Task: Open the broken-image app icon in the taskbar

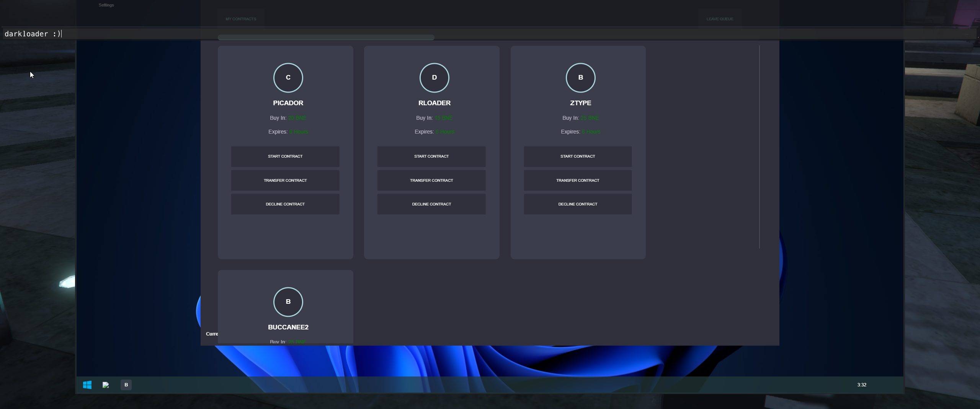Action: (106, 385)
